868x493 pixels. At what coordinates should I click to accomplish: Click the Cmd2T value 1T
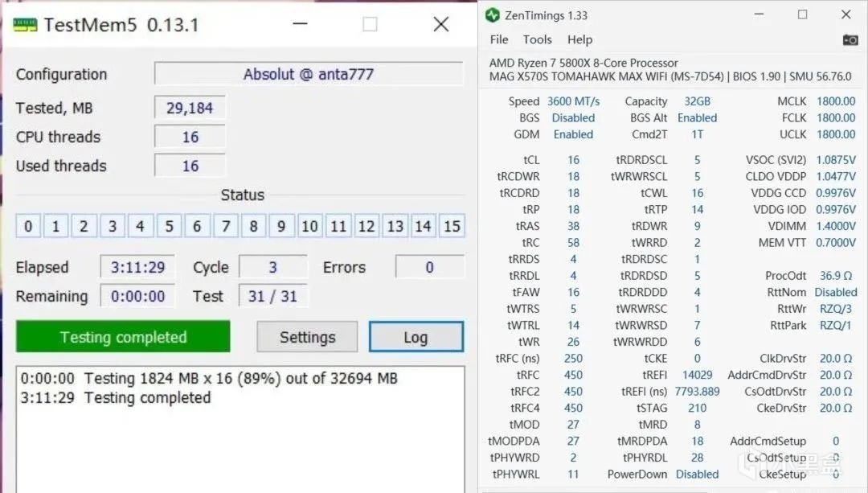coord(697,134)
